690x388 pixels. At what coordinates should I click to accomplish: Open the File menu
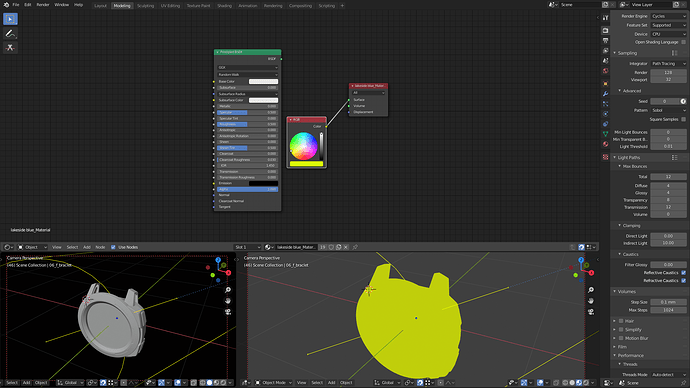click(16, 5)
